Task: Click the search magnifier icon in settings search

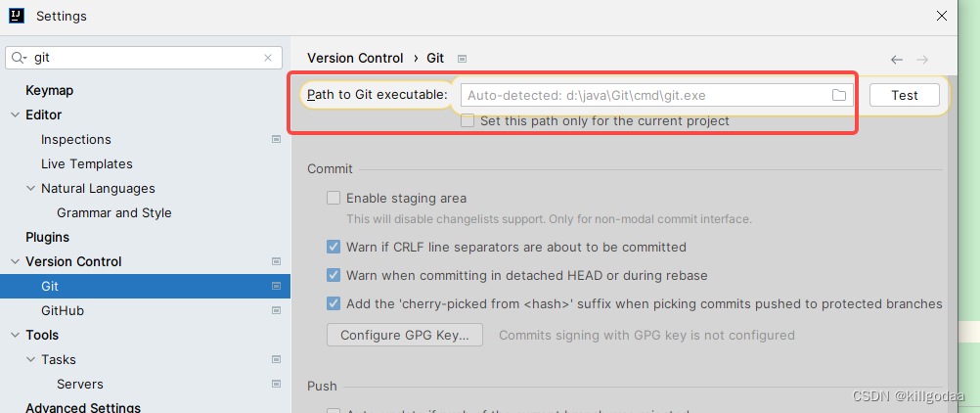Action: click(19, 58)
